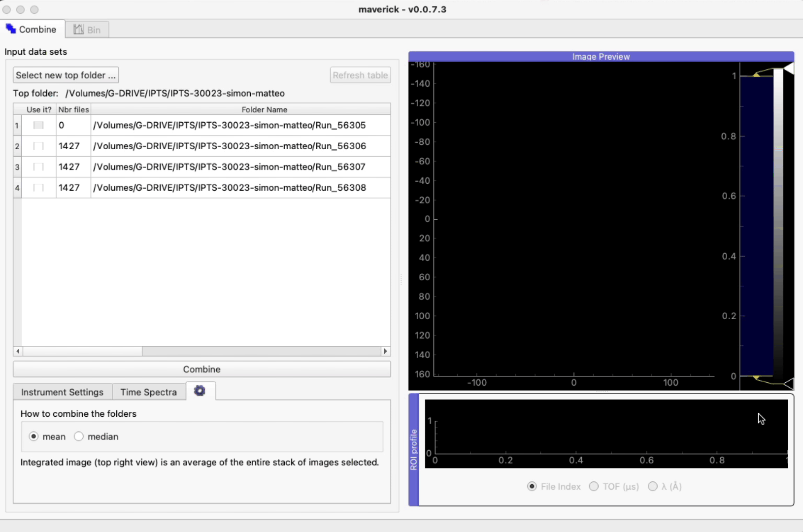Choose the TOF (µs) axis option
The width and height of the screenshot is (803, 532).
pyautogui.click(x=594, y=487)
